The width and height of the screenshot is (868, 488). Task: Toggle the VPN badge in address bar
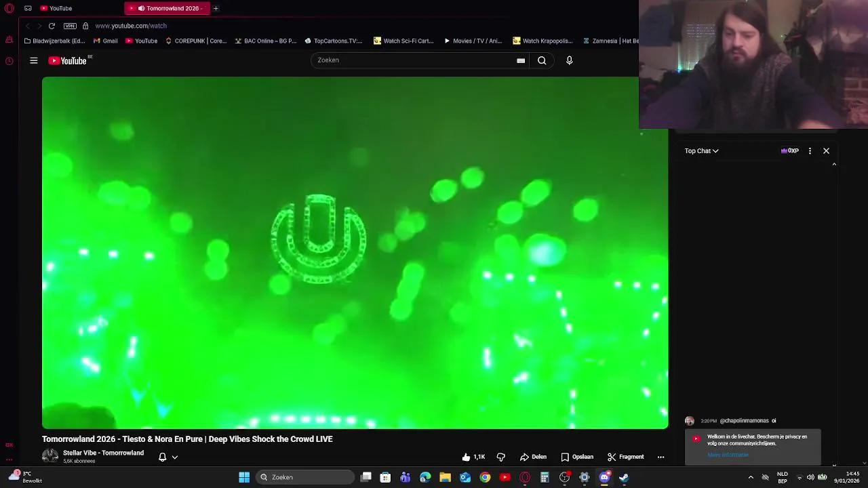(x=70, y=26)
